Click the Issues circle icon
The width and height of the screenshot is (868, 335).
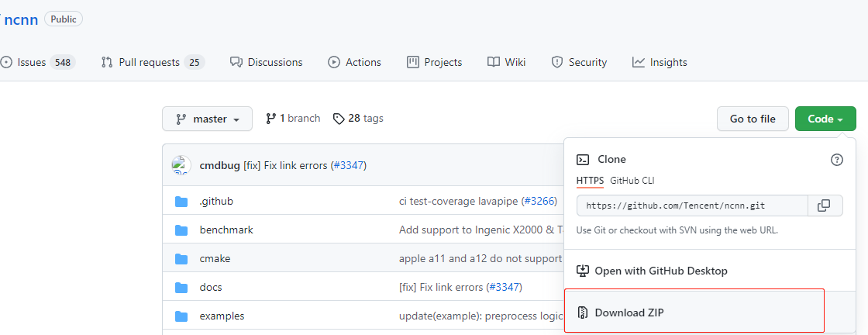(6, 62)
